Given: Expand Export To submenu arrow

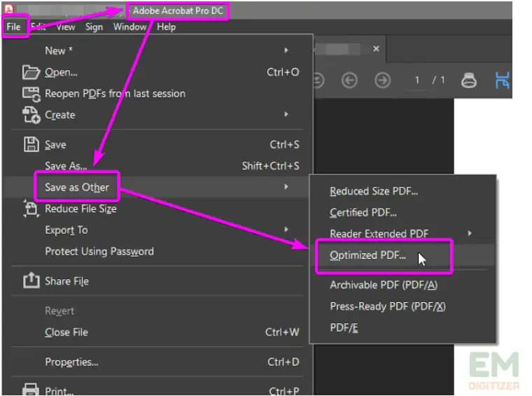Looking at the screenshot, I should [286, 229].
